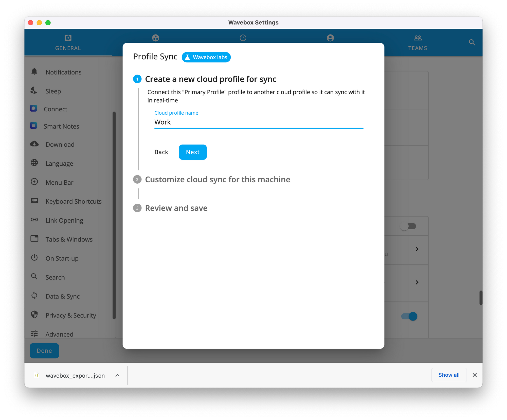Select the Search magnifier icon in sidebar

34,277
